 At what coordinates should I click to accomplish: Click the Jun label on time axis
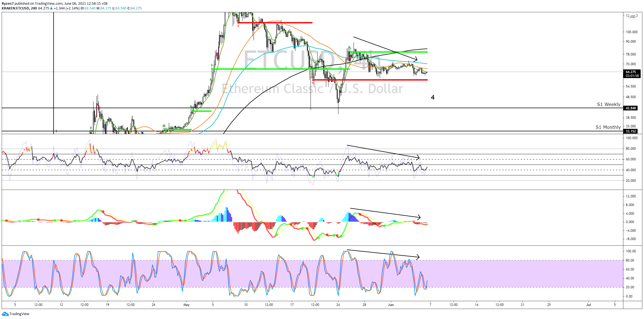click(x=391, y=305)
